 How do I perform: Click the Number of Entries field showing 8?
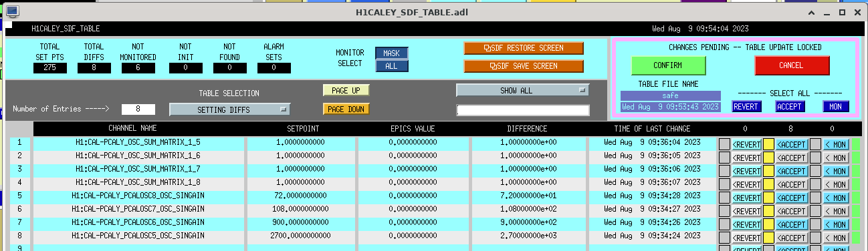pos(138,109)
